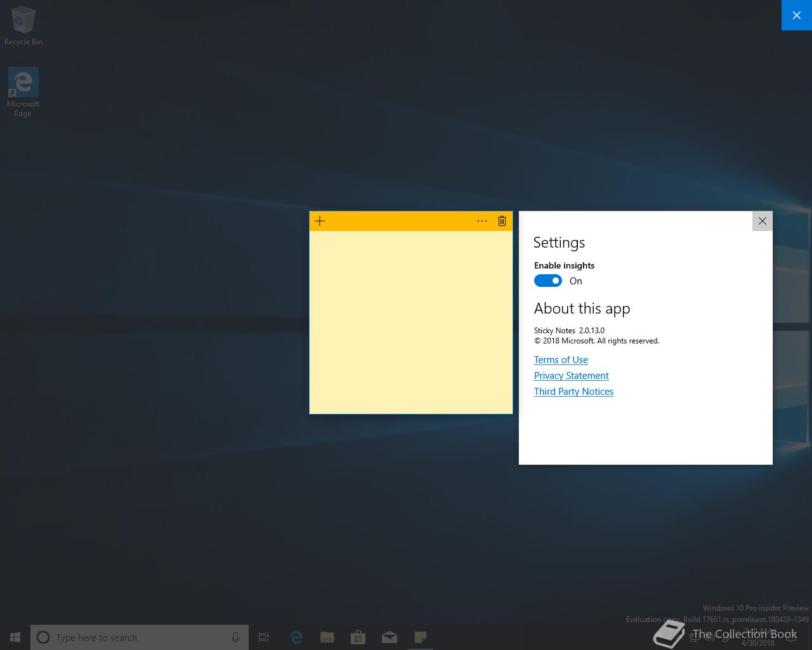Screen dimensions: 812x650
Task: Click the Sticky Notes 2.0.13.0 version text
Action: [x=569, y=330]
